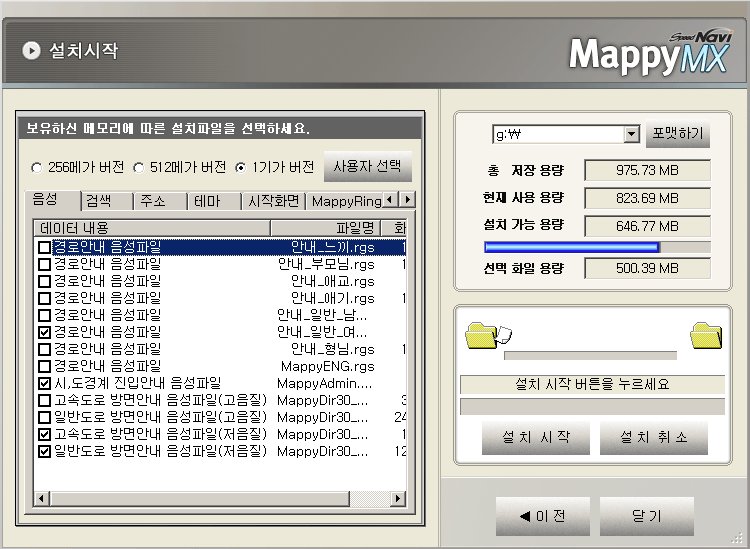Uncheck the 안내_일반_여 voice file checkbox
Viewport: 750px width, 549px height.
tap(44, 332)
